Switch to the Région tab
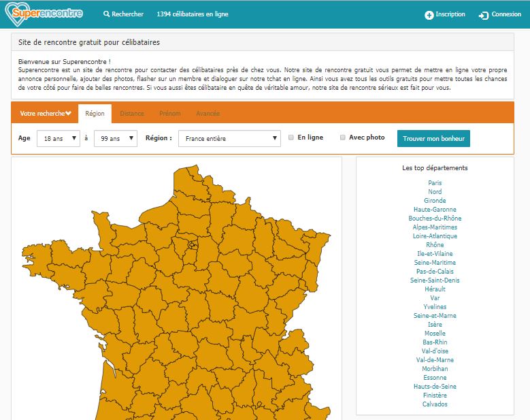 [x=95, y=114]
